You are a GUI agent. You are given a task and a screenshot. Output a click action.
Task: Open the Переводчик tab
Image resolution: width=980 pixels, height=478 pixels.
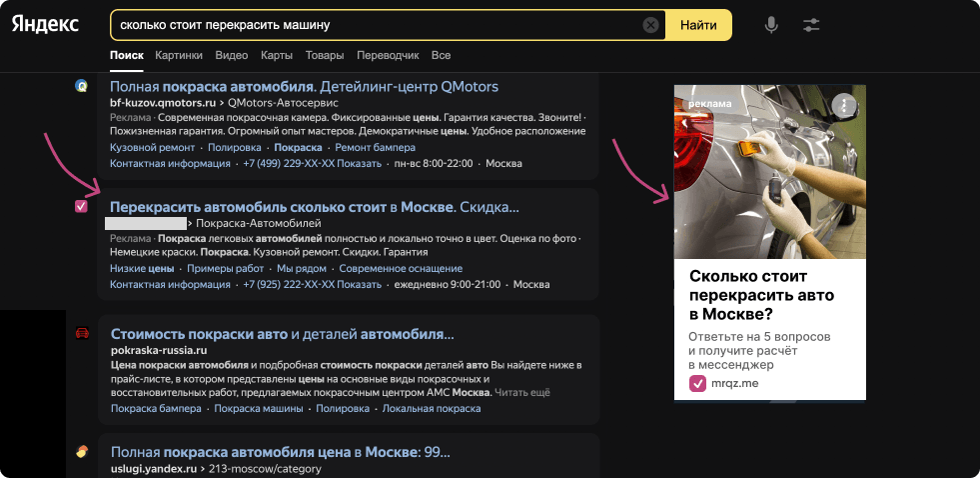click(388, 55)
